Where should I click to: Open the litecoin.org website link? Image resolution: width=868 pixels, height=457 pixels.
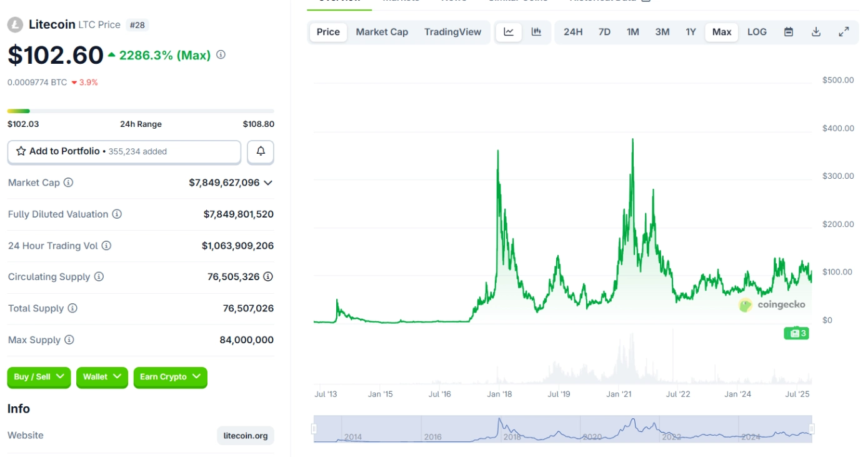tap(246, 436)
